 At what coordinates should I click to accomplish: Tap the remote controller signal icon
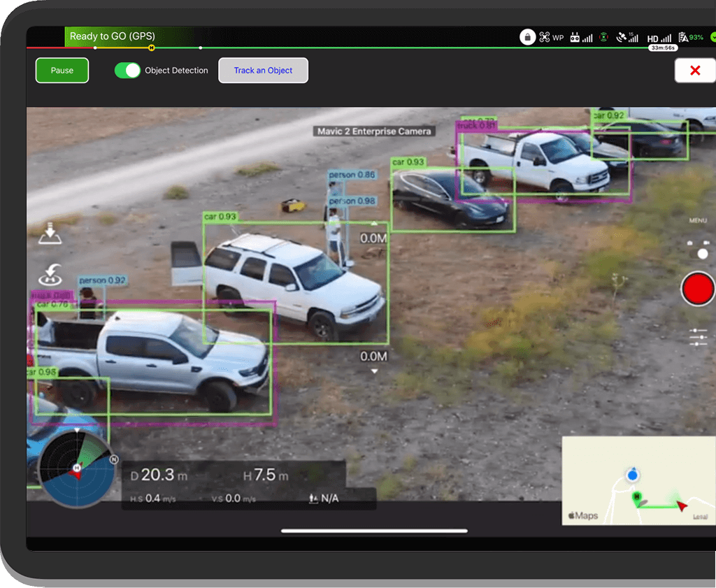pyautogui.click(x=581, y=38)
